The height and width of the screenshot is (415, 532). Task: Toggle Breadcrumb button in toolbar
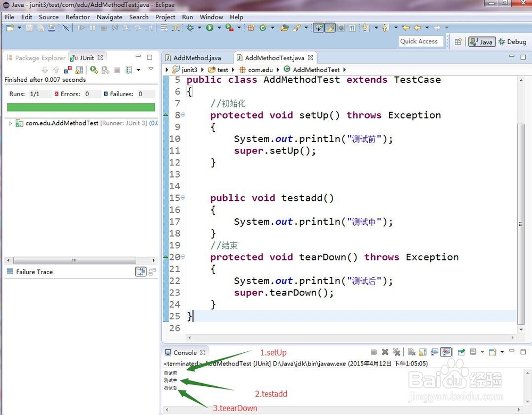coord(319,28)
